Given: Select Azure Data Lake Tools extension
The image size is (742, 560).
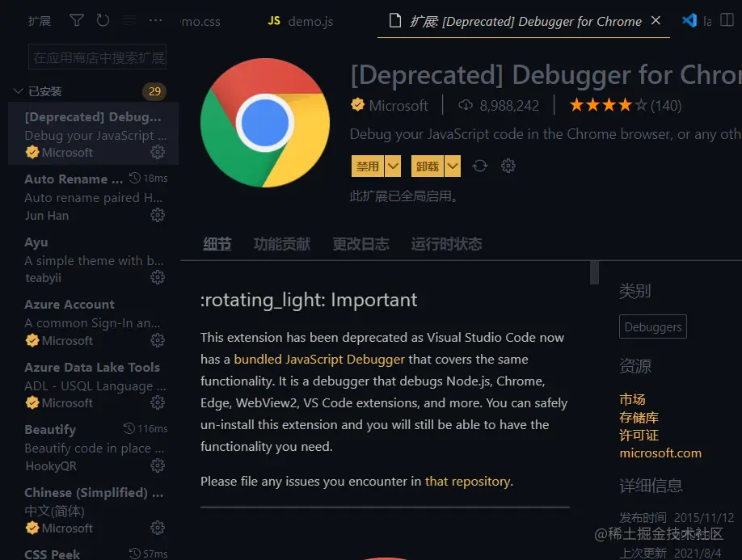Looking at the screenshot, I should [93, 385].
